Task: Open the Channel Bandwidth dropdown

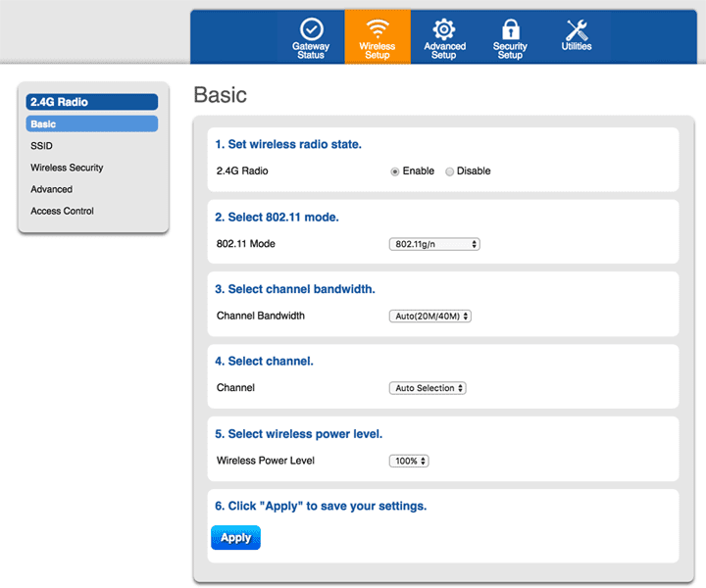Action: [x=430, y=317]
